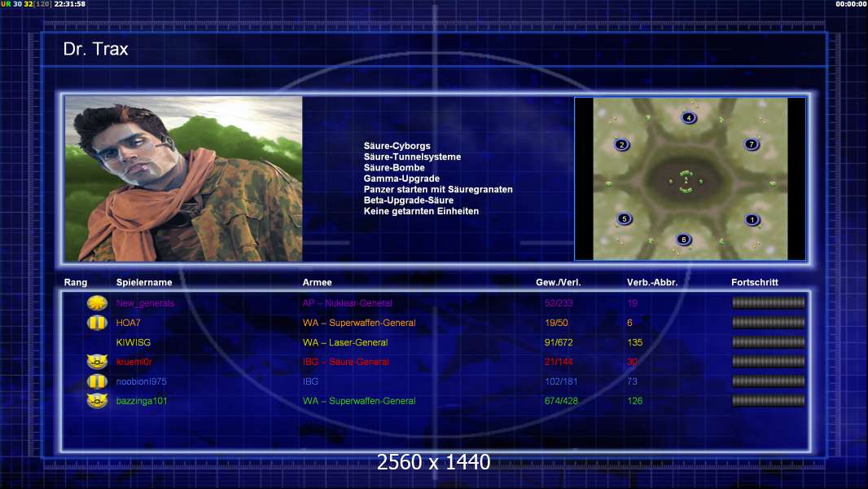Click rank badge next to bazzinga101
Screen dimensions: 868x489
(x=97, y=401)
